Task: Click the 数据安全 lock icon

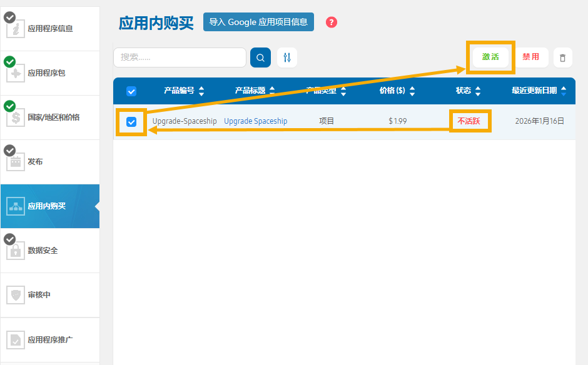Action: pyautogui.click(x=16, y=250)
